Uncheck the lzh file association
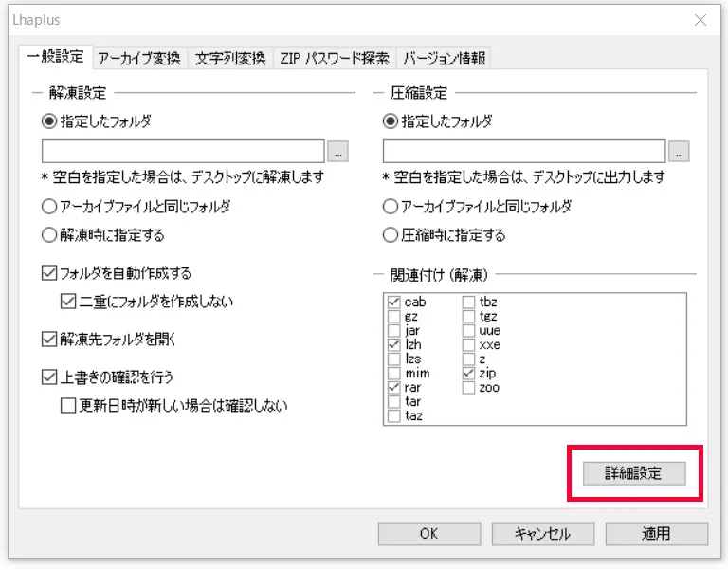Image resolution: width=728 pixels, height=570 pixels. click(393, 345)
